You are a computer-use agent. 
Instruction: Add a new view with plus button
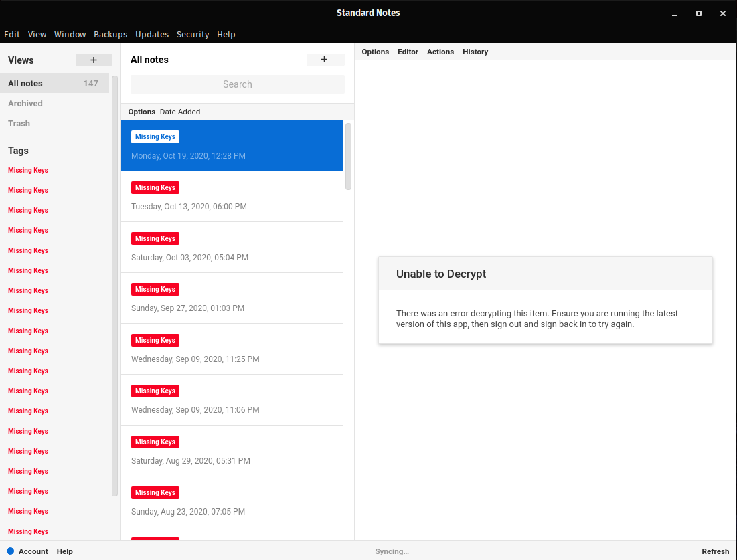pyautogui.click(x=94, y=60)
